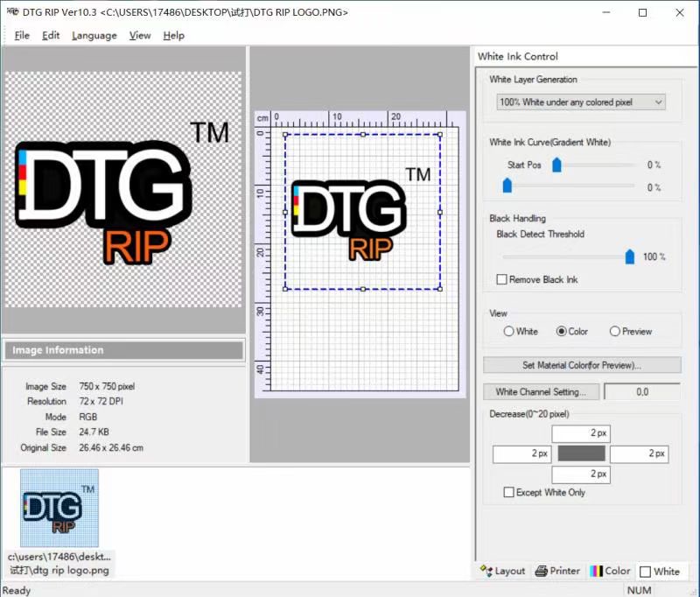Switch to the Layout tab
This screenshot has width=700, height=597.
tap(503, 571)
